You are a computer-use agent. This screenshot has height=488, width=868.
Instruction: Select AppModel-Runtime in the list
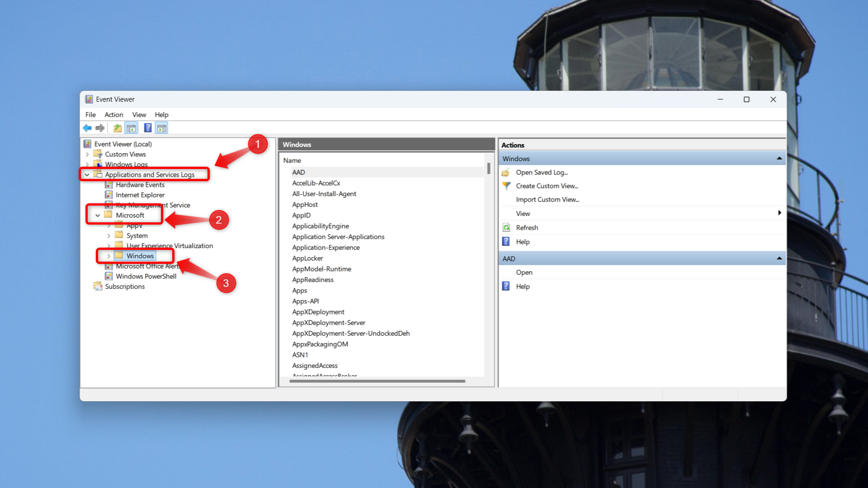click(x=321, y=269)
